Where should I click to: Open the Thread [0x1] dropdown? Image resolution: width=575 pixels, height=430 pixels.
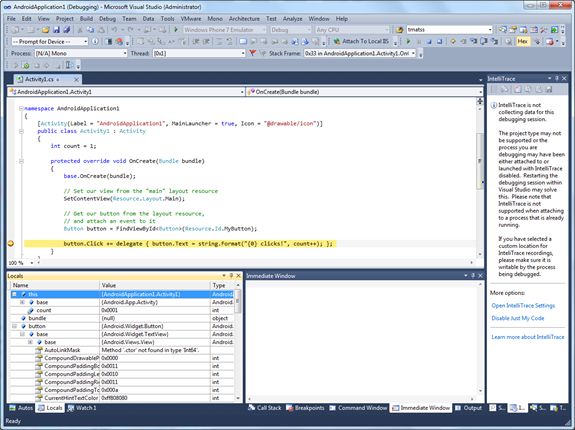coord(242,54)
